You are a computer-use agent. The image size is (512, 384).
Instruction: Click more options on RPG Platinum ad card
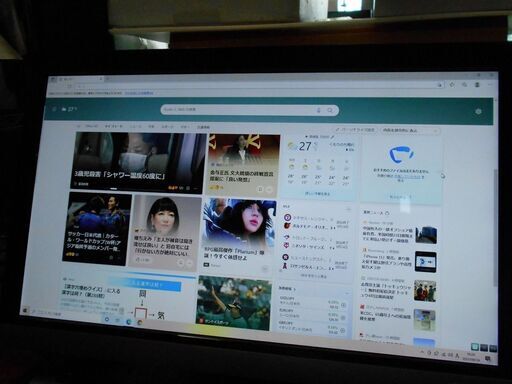(x=265, y=268)
